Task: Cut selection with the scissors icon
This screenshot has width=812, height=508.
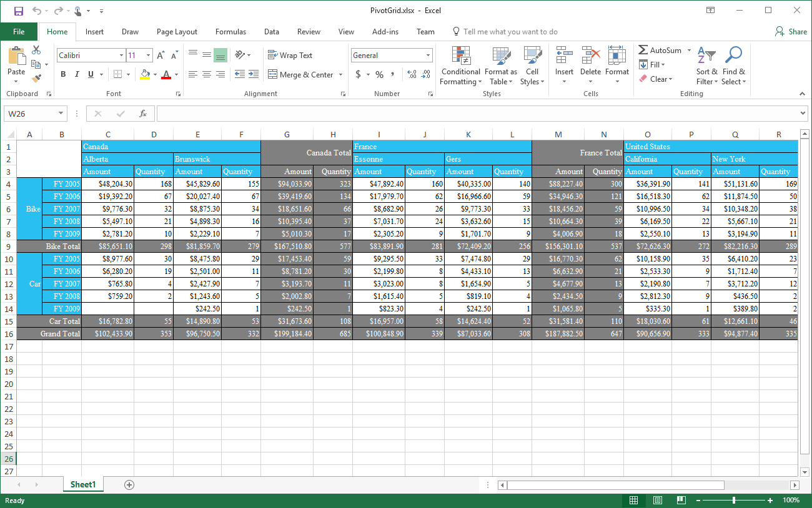Action: (x=36, y=50)
